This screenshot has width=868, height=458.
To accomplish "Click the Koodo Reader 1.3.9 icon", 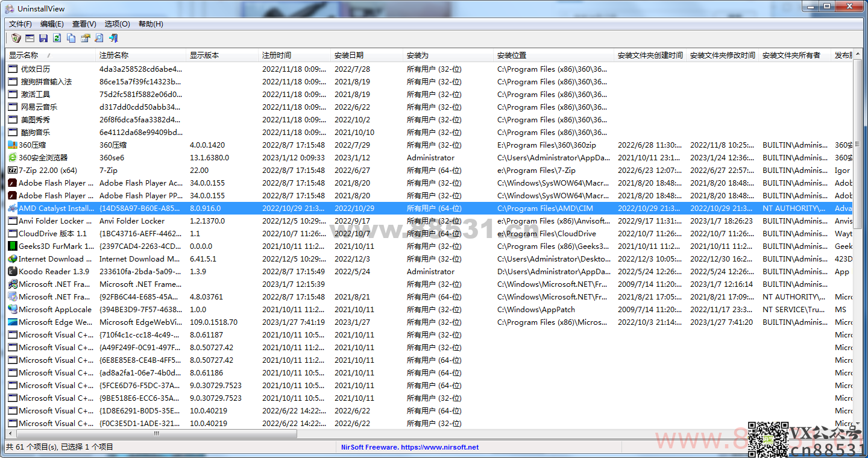I will pyautogui.click(x=13, y=271).
